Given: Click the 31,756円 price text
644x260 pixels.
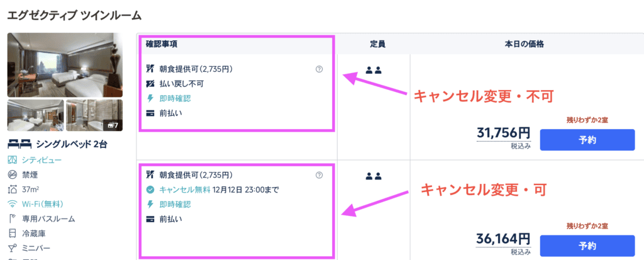Looking at the screenshot, I should 503,133.
